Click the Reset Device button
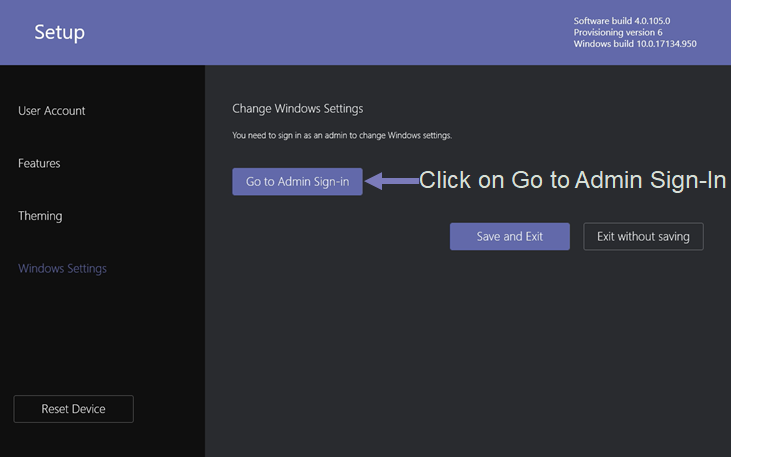The width and height of the screenshot is (770, 457). click(74, 409)
